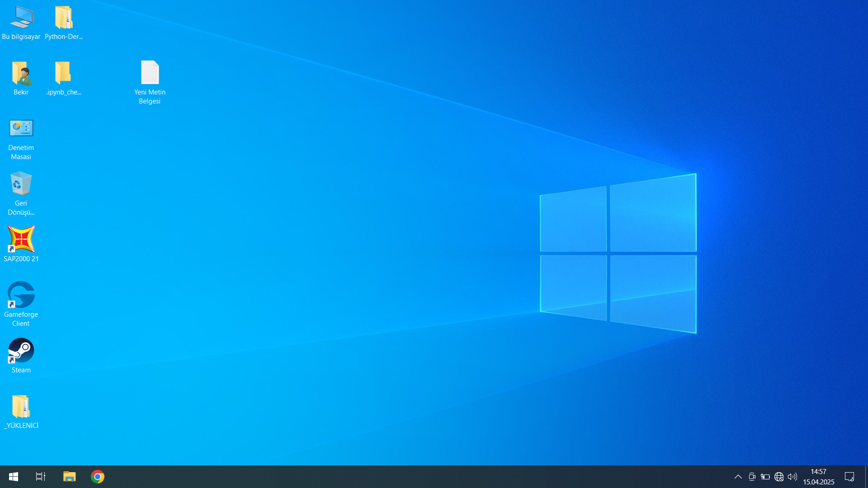This screenshot has height=488, width=868.
Task: Launch Google Chrome from taskbar
Action: click(98, 477)
